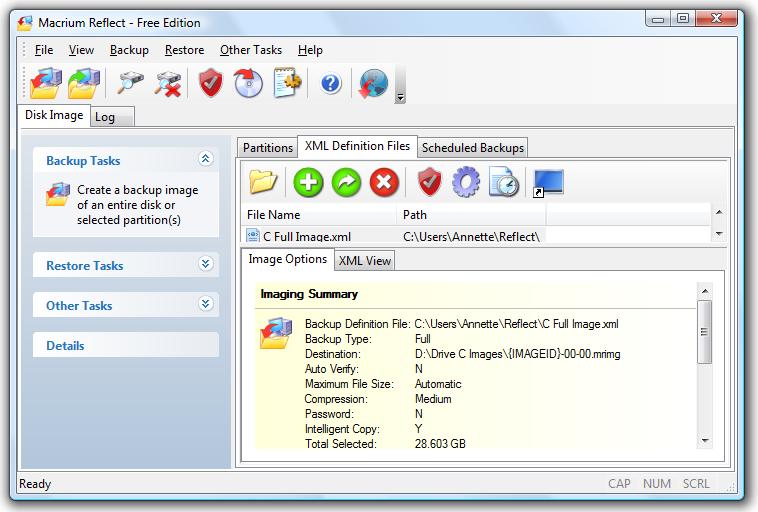Click the schedule backup clock icon
This screenshot has width=758, height=512.
(x=504, y=182)
